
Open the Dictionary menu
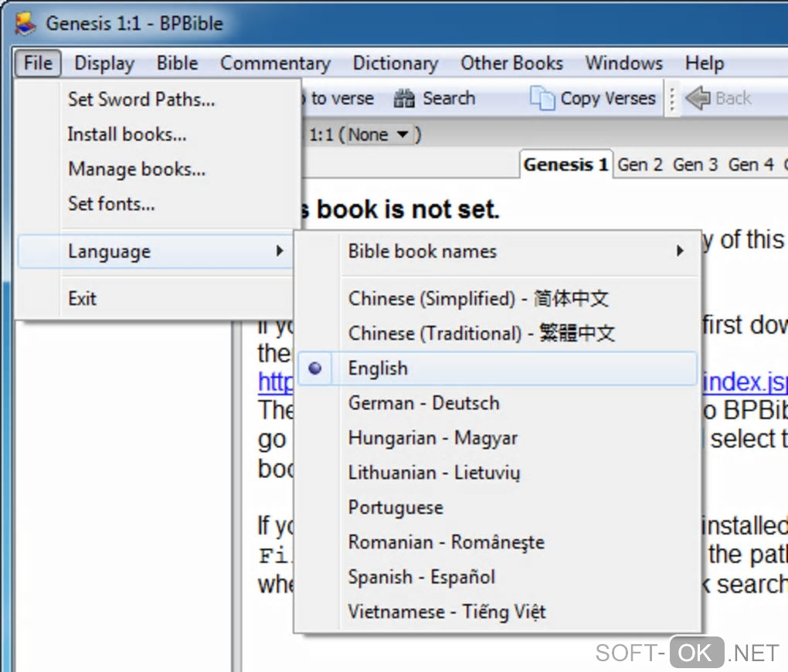pos(396,63)
